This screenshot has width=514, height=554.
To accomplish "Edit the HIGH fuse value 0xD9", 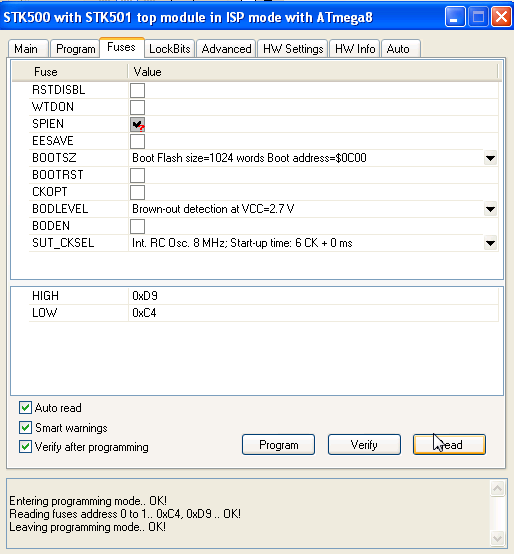I will tap(145, 296).
